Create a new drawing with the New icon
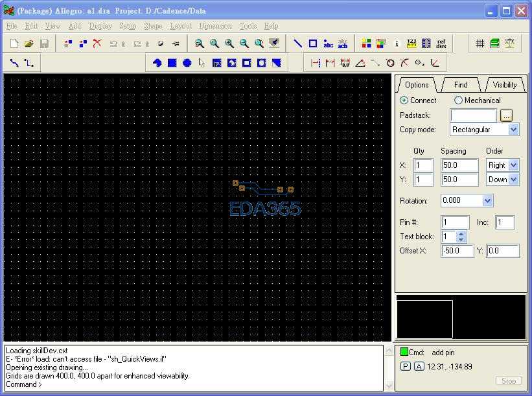Image resolution: width=532 pixels, height=396 pixels. click(x=14, y=43)
